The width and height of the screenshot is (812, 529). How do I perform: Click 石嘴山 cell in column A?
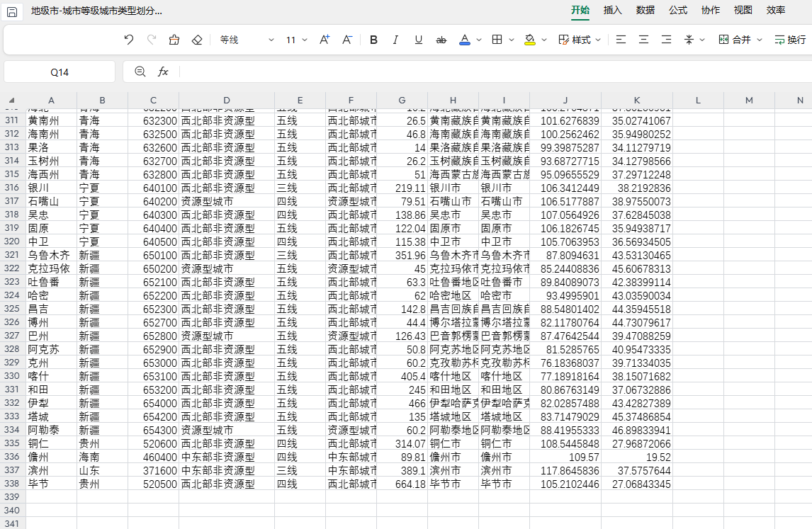51,201
